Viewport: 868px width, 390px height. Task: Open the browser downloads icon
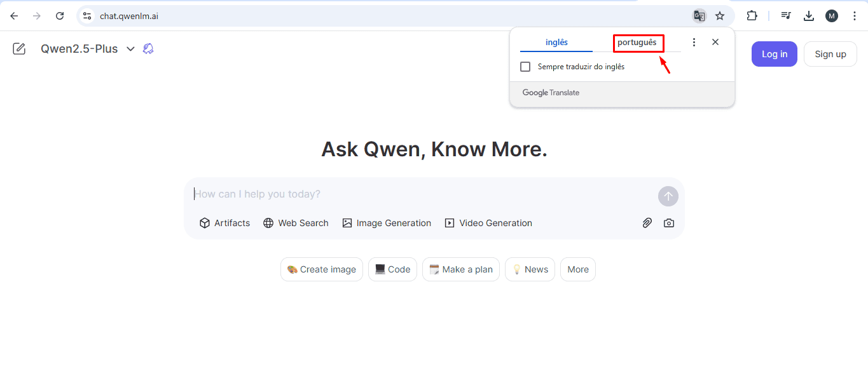809,16
